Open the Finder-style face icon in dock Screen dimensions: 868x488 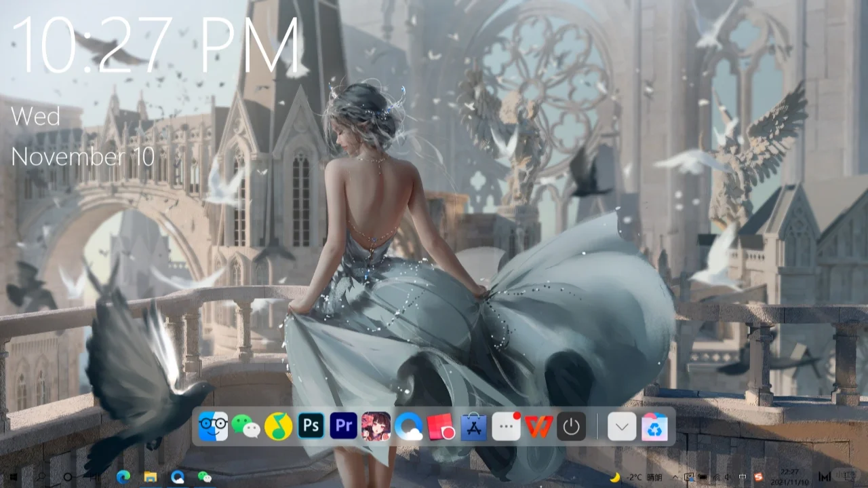click(x=213, y=426)
